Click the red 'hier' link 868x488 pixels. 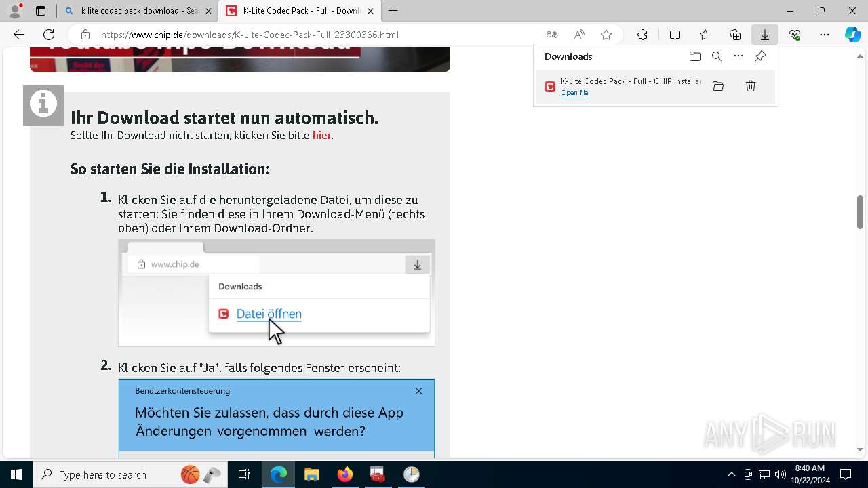[x=321, y=136]
